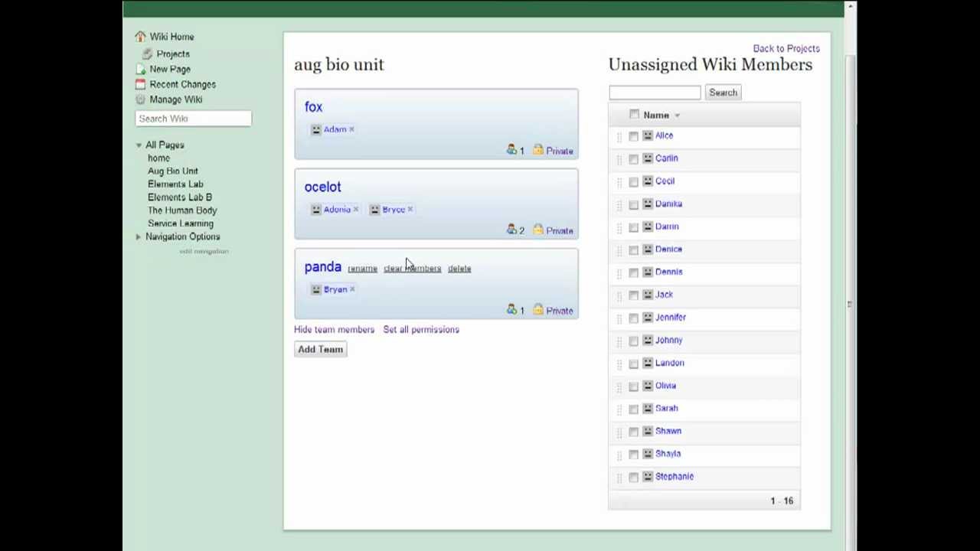This screenshot has height=551, width=980.
Task: Open Shayla's member link
Action: point(668,454)
